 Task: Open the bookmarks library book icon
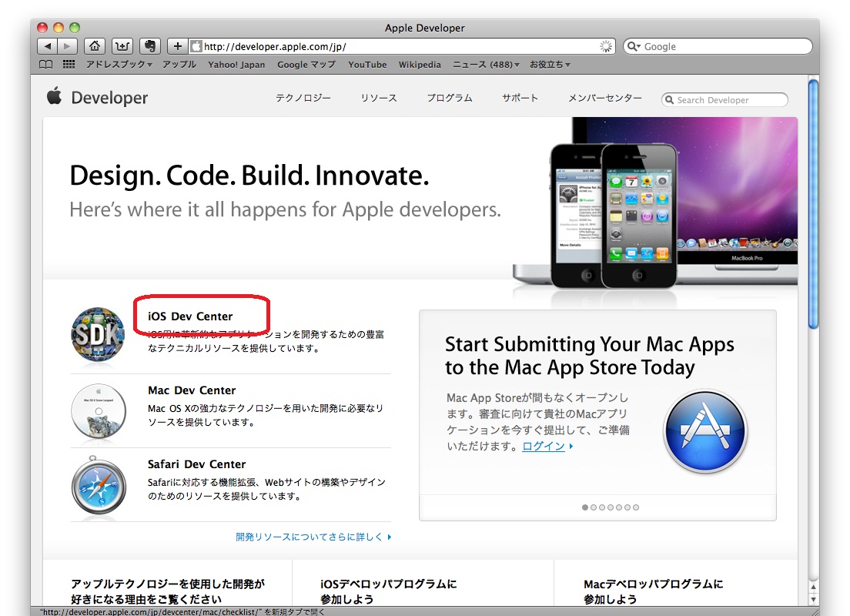click(46, 65)
